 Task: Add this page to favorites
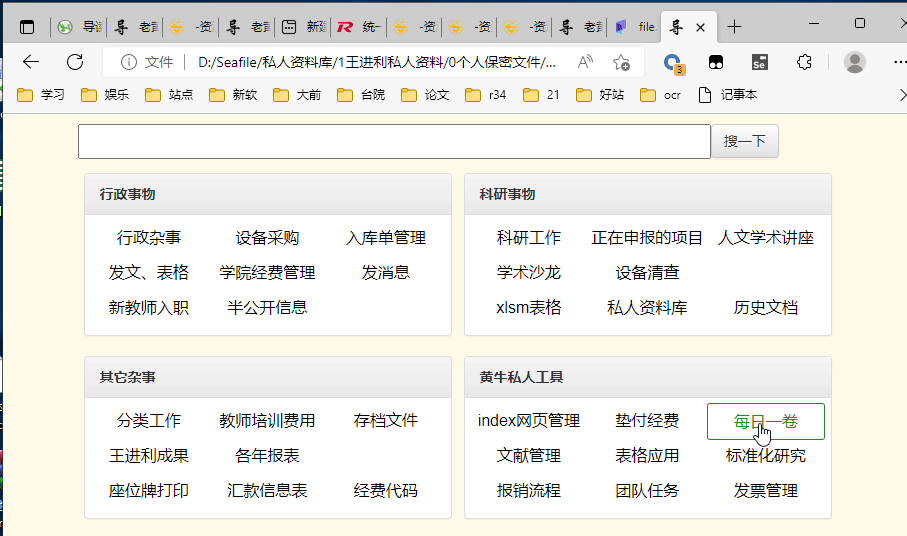[x=621, y=62]
